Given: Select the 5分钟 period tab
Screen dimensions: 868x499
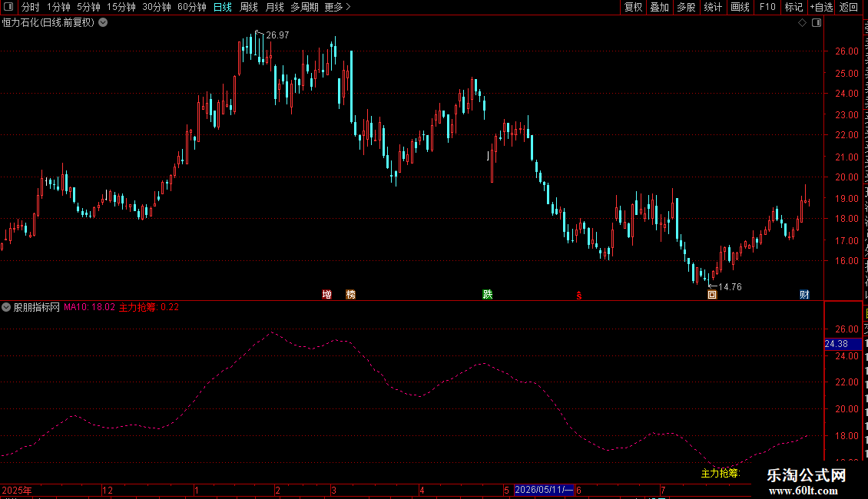Looking at the screenshot, I should point(88,7).
